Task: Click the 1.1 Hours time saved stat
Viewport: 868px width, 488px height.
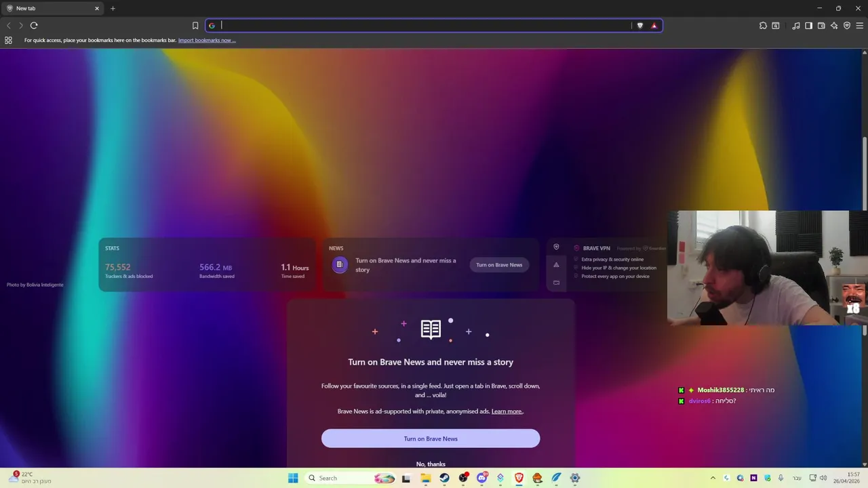Action: tap(295, 268)
